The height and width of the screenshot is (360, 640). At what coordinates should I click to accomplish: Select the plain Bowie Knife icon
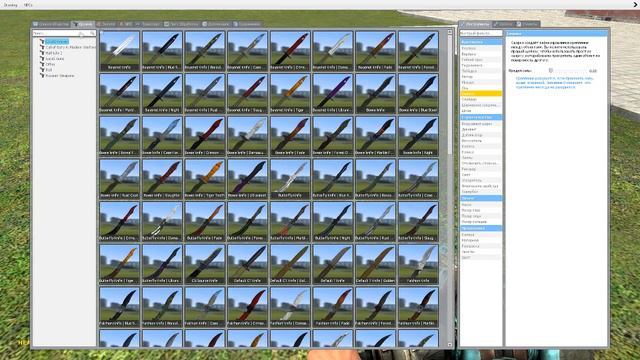tap(376, 93)
